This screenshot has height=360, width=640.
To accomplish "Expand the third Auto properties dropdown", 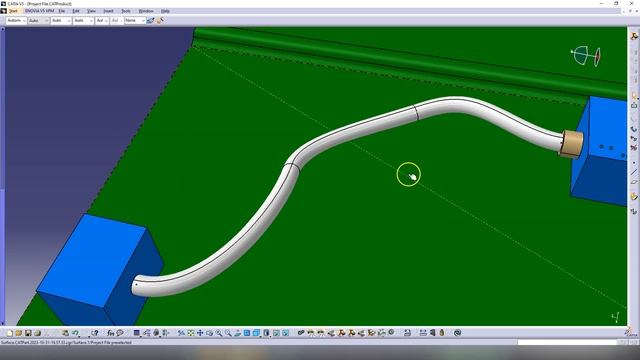I will [61, 20].
